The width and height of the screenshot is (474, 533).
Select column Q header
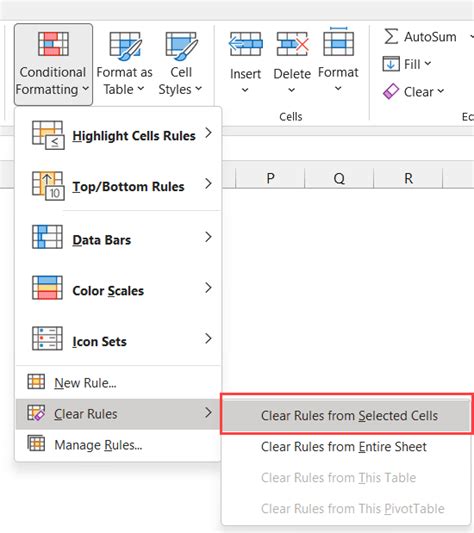point(339,178)
